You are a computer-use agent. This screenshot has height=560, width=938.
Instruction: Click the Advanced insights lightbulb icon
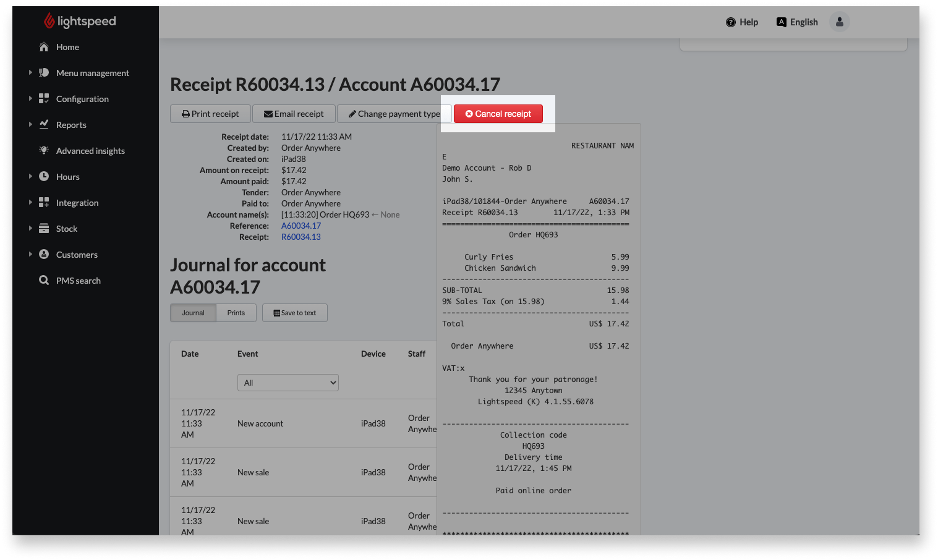pyautogui.click(x=44, y=151)
